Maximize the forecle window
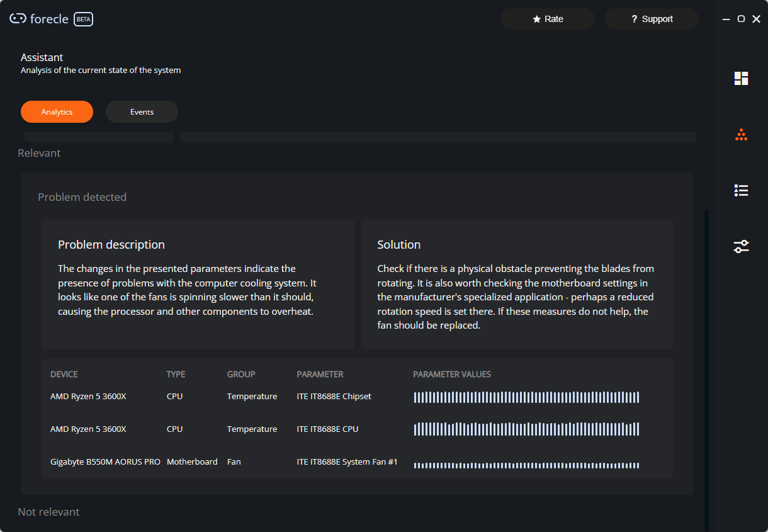This screenshot has width=768, height=532. (x=741, y=19)
